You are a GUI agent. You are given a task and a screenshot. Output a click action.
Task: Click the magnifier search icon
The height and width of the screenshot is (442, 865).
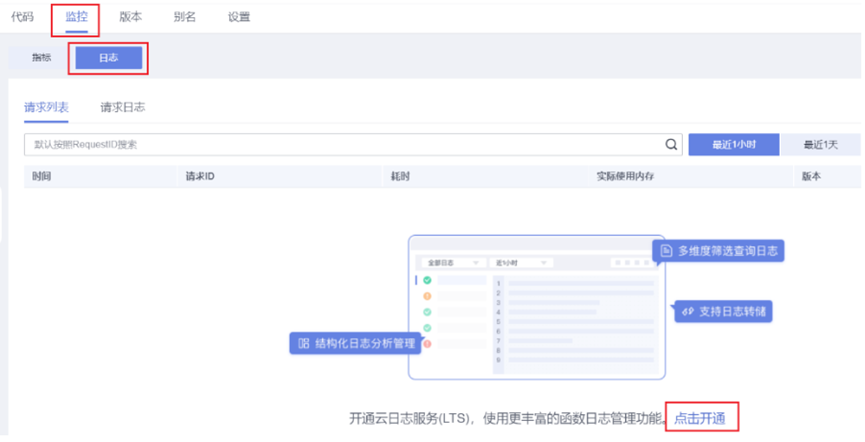(x=671, y=145)
